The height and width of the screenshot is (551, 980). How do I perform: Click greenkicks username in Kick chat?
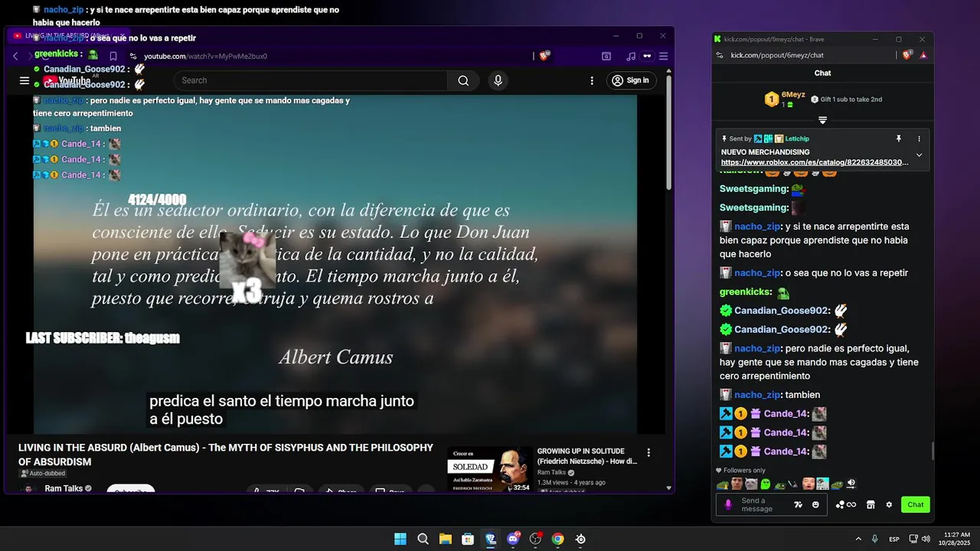745,292
